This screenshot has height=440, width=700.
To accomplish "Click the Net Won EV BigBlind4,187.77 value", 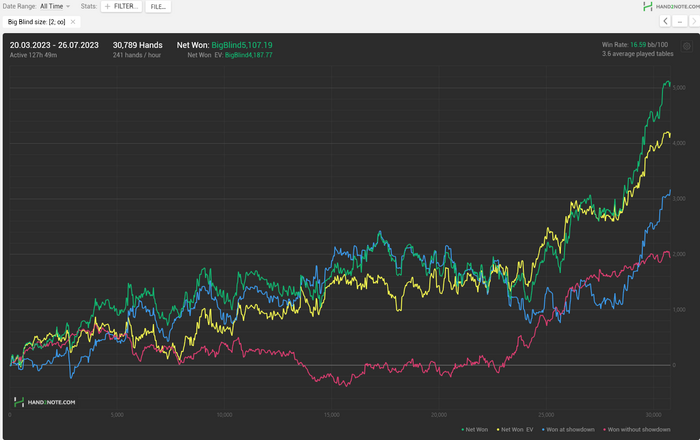I will tap(248, 55).
